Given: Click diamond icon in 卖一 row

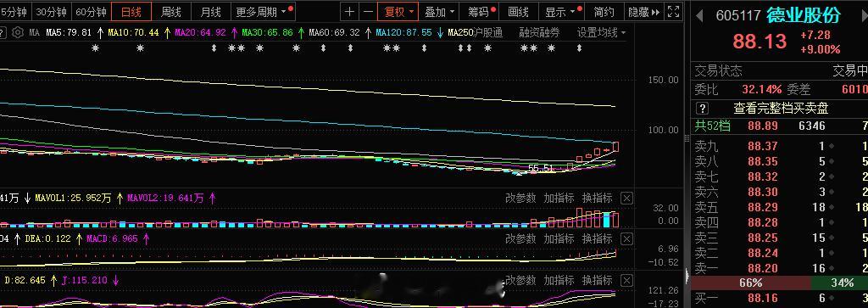Looking at the screenshot, I should tap(831, 268).
